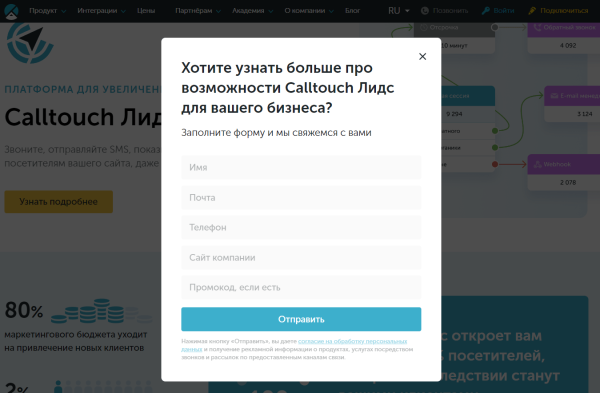Image resolution: width=600 pixels, height=393 pixels.
Task: Click the Позвонить link
Action: (450, 11)
